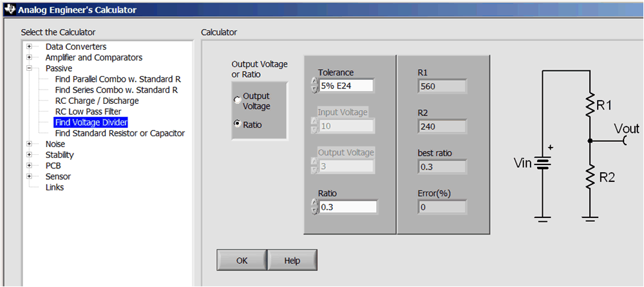Click the Texas Instruments title bar icon
Viewport: 644px width, 287px height.
(x=8, y=9)
